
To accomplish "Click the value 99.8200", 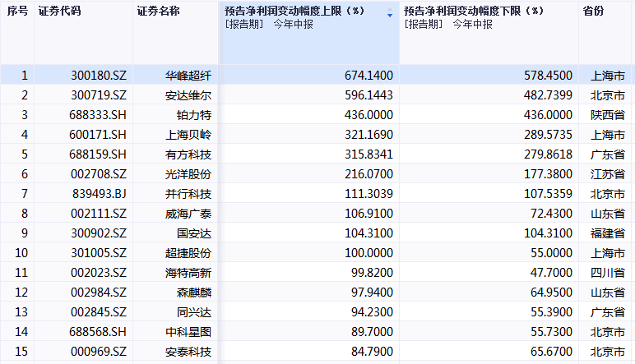I will (372, 273).
